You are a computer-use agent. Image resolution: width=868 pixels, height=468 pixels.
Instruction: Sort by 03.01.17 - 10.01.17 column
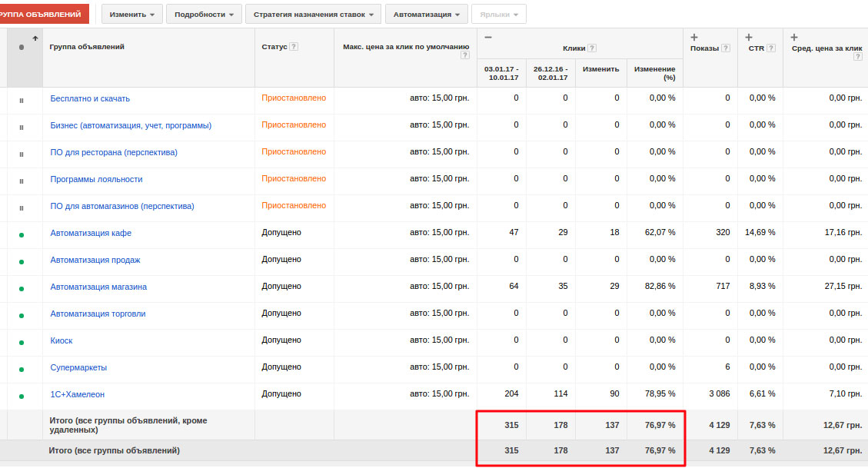click(501, 73)
